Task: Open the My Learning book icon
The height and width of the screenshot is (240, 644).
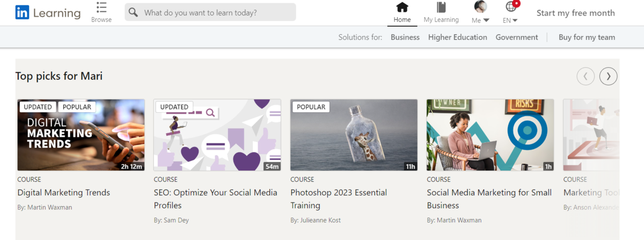Action: tap(441, 8)
